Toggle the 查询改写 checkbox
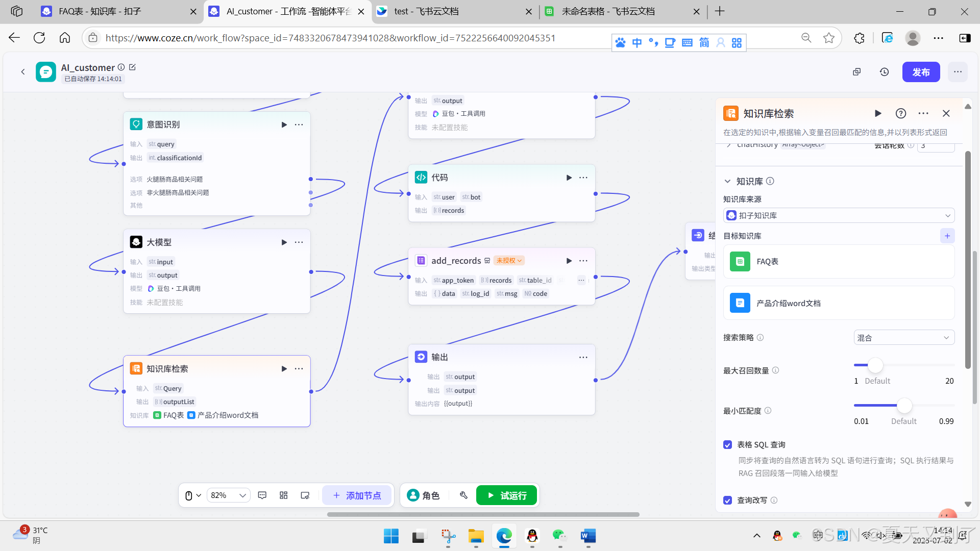 click(728, 500)
